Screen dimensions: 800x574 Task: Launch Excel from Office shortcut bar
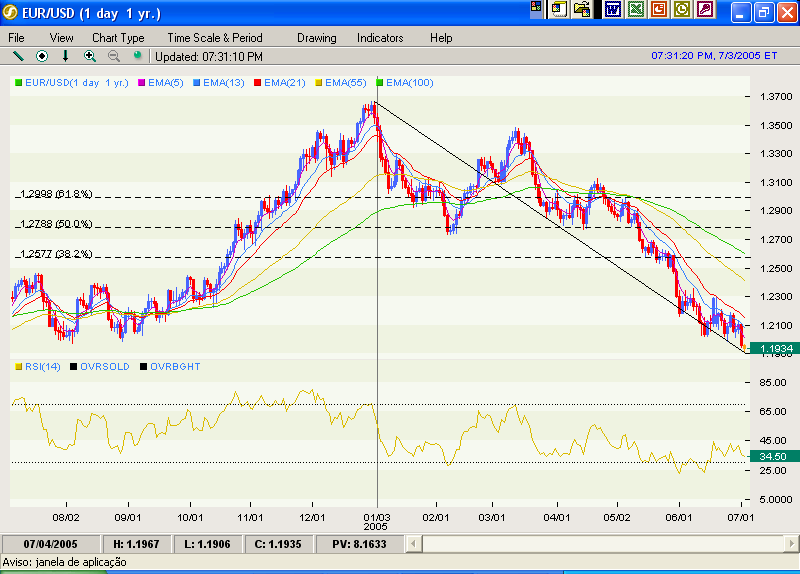636,10
